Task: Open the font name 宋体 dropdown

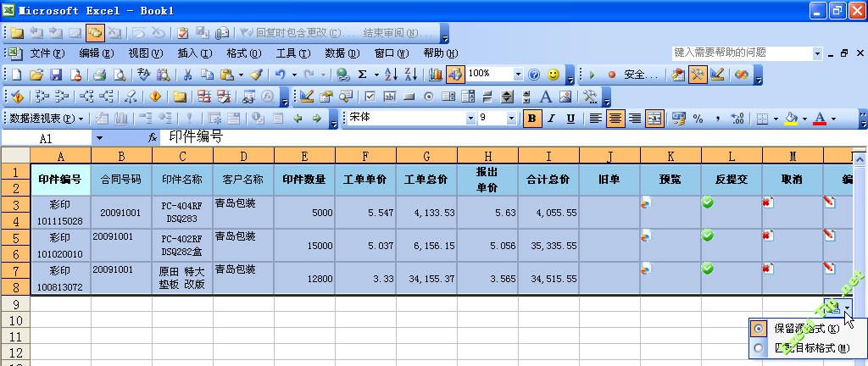Action: point(470,119)
